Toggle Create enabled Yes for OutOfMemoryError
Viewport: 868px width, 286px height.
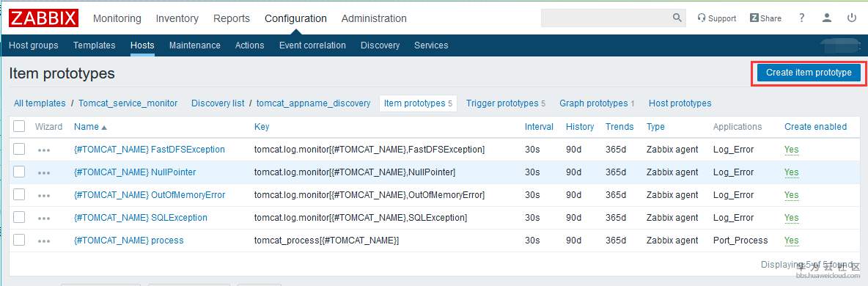pos(792,195)
